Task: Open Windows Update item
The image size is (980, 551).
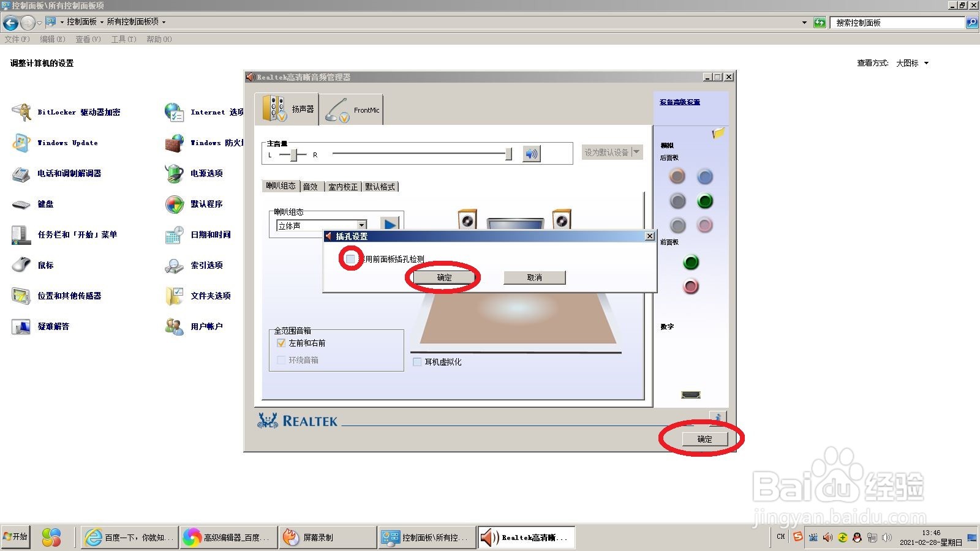Action: click(x=55, y=143)
